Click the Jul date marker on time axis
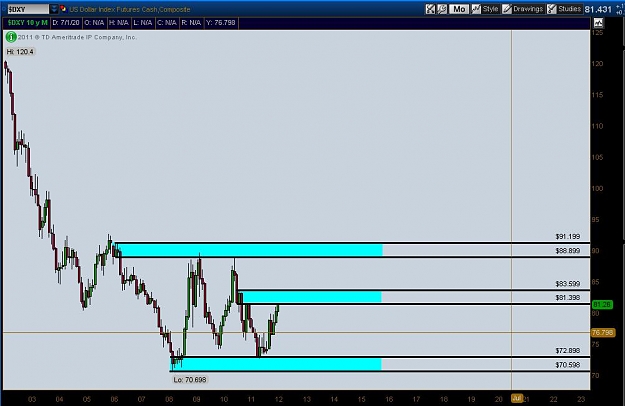625x406 pixels. pyautogui.click(x=517, y=398)
